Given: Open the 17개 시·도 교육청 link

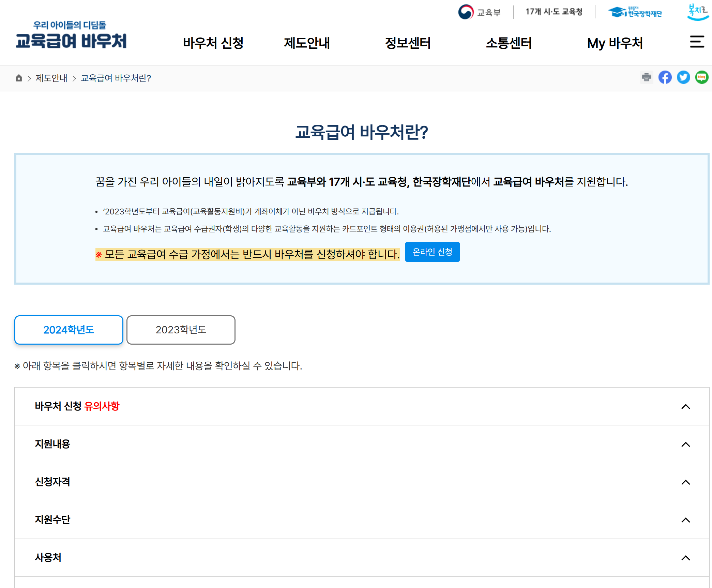Looking at the screenshot, I should [x=554, y=12].
